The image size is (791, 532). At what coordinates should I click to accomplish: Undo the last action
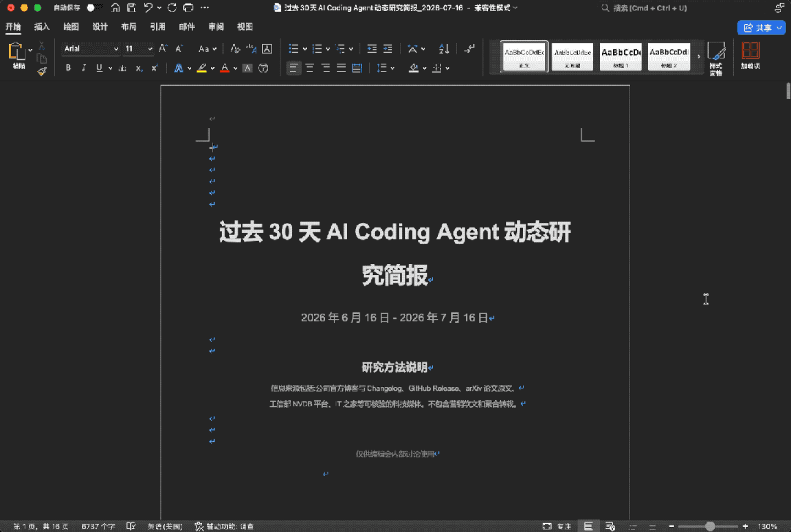148,8
